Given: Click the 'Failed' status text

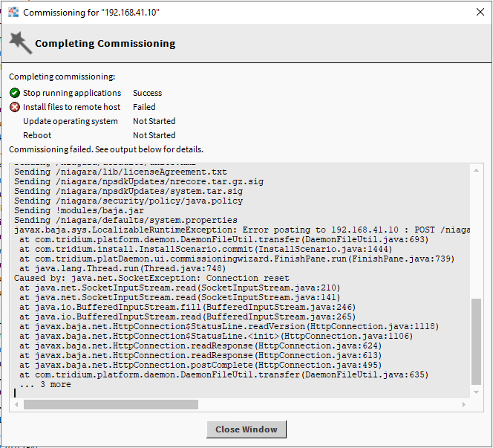Looking at the screenshot, I should point(144,107).
